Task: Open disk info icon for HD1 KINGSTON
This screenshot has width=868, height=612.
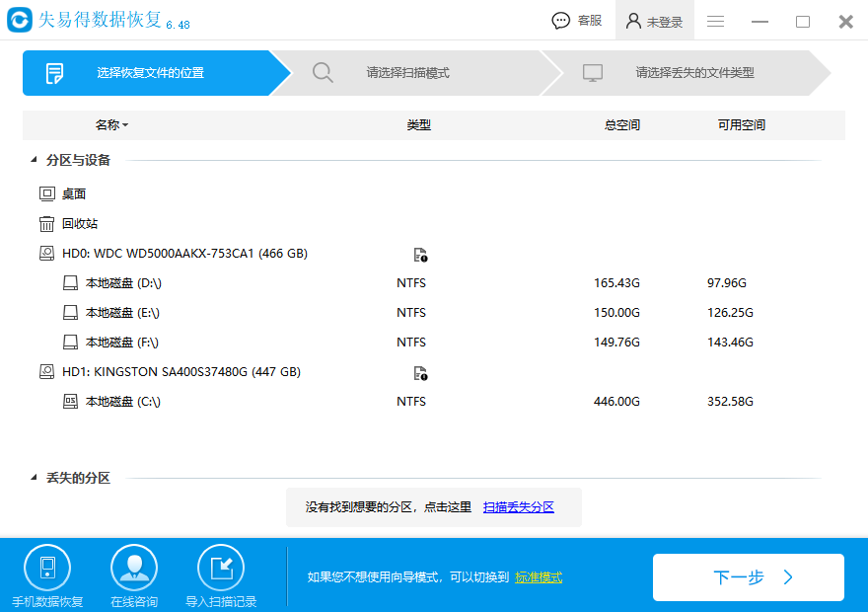Action: point(420,374)
